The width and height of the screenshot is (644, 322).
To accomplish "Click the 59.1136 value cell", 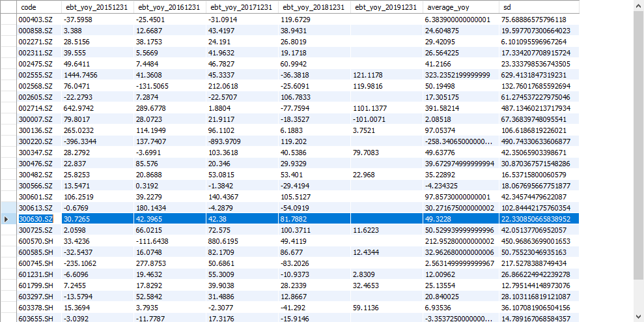I will click(387, 308).
